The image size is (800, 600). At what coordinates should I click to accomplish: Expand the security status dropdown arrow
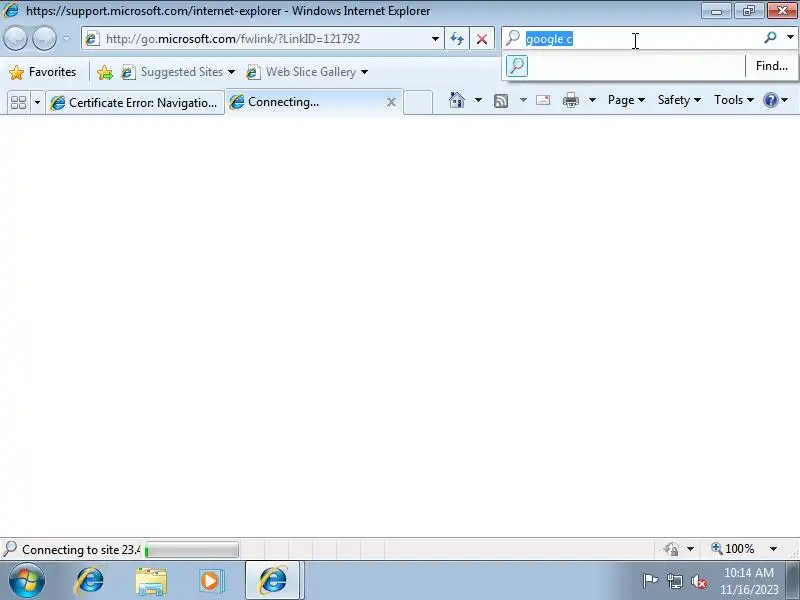tap(690, 549)
